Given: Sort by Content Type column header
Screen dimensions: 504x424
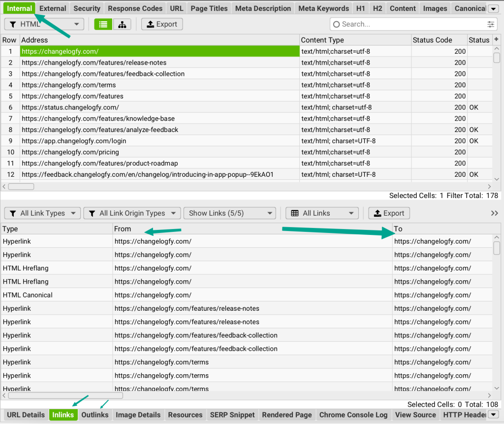Looking at the screenshot, I should tap(355, 40).
